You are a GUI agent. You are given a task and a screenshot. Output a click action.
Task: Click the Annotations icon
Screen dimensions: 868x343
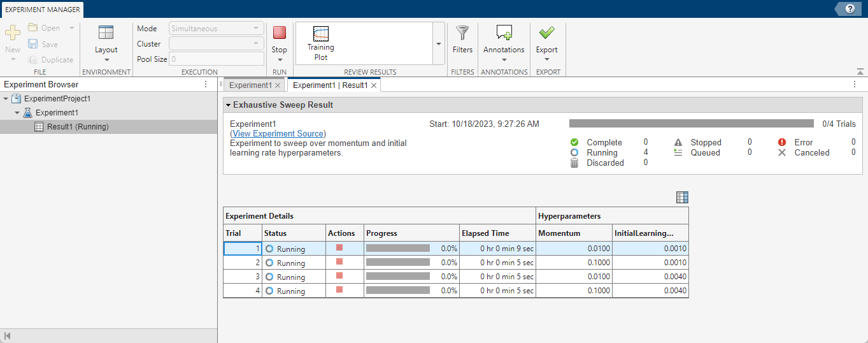click(x=504, y=33)
